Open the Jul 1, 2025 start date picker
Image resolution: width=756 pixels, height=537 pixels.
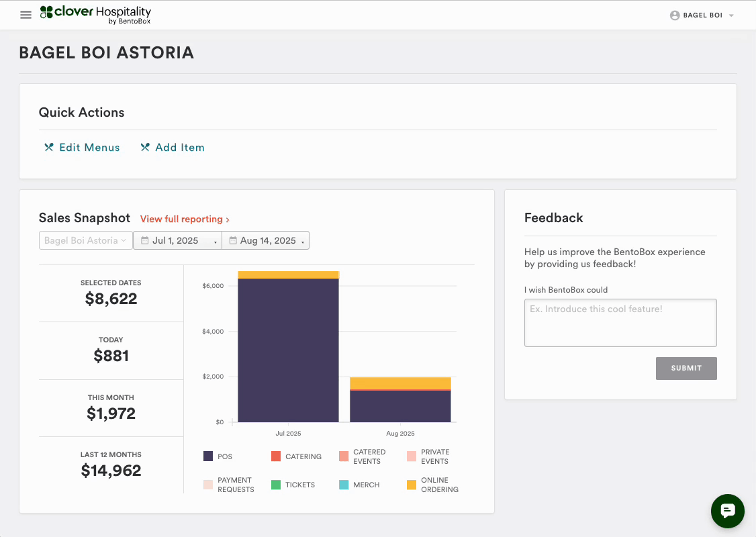click(177, 240)
